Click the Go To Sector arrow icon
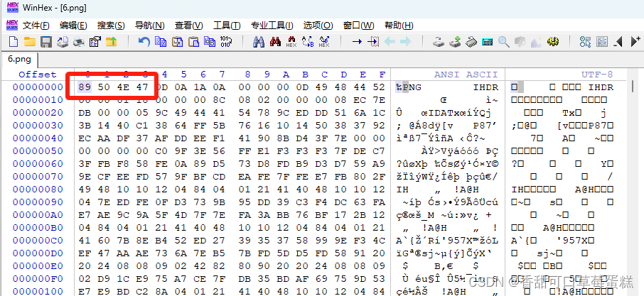 click(373, 41)
